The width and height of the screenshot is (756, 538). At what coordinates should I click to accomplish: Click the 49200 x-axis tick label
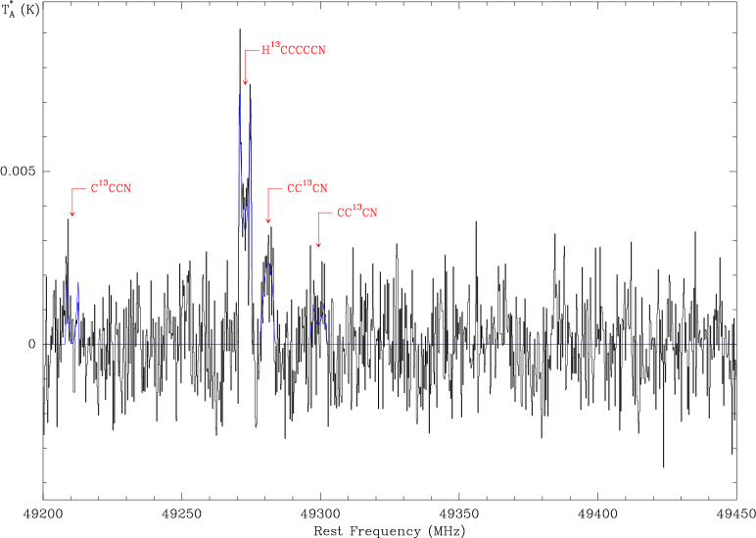[x=43, y=513]
